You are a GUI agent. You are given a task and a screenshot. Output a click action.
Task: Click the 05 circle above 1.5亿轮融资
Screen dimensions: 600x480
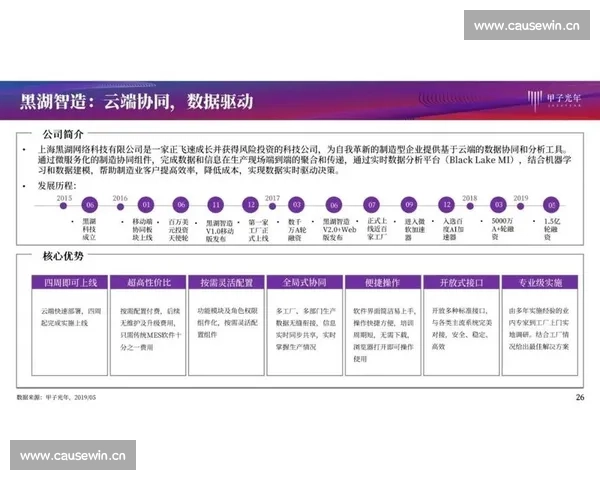(x=551, y=205)
